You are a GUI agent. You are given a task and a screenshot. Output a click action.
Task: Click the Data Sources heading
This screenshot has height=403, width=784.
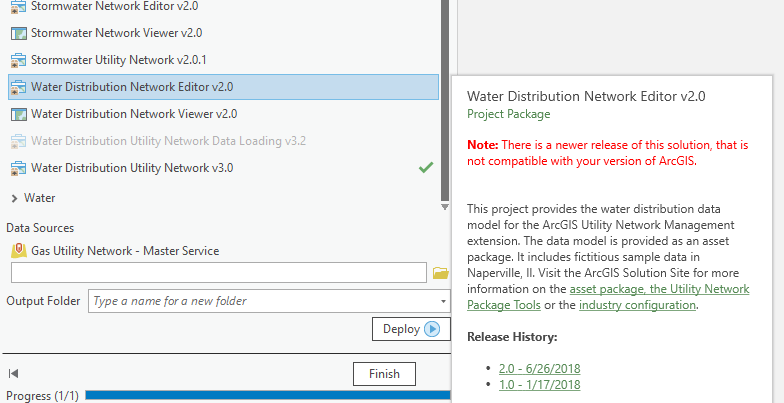(x=40, y=228)
